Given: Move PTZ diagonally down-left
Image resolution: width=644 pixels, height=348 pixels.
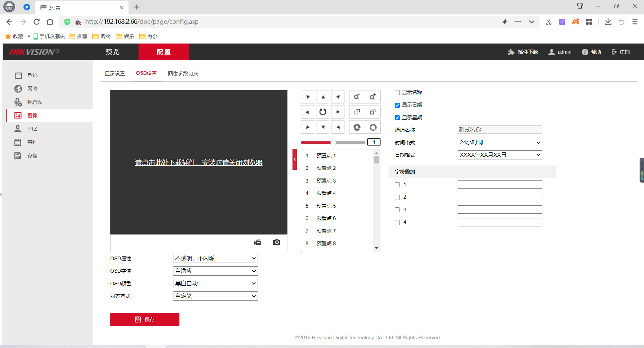Looking at the screenshot, I should (308, 127).
